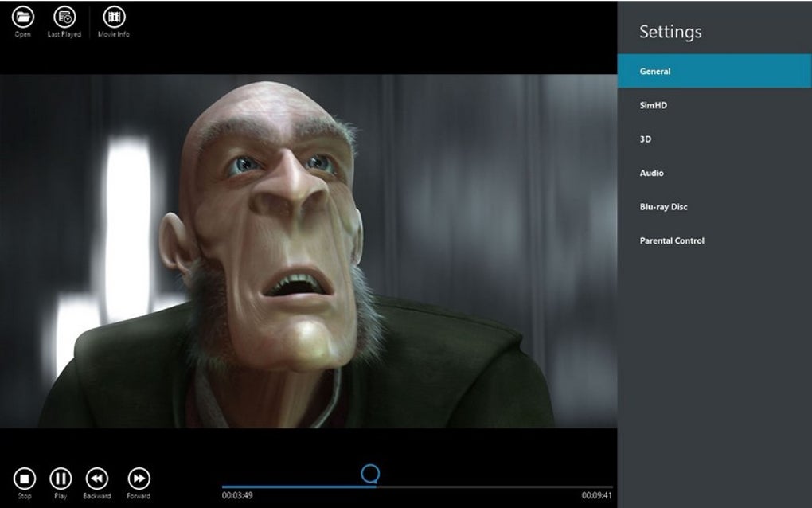Open Blu-ray Disc settings
The width and height of the screenshot is (812, 508).
pyautogui.click(x=714, y=206)
